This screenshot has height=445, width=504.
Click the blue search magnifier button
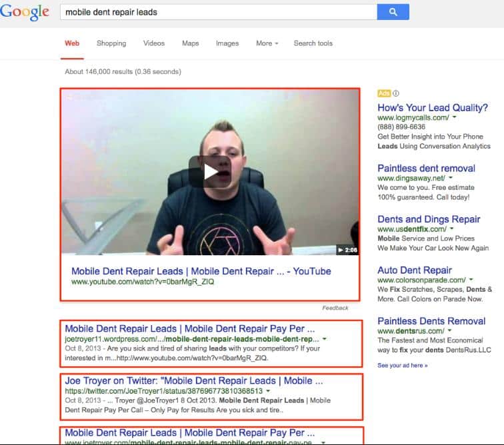tap(393, 12)
